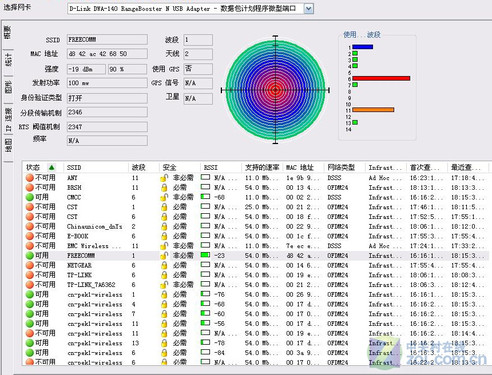Select the 'BRSH' SSID text
The image size is (492, 375).
(74, 188)
